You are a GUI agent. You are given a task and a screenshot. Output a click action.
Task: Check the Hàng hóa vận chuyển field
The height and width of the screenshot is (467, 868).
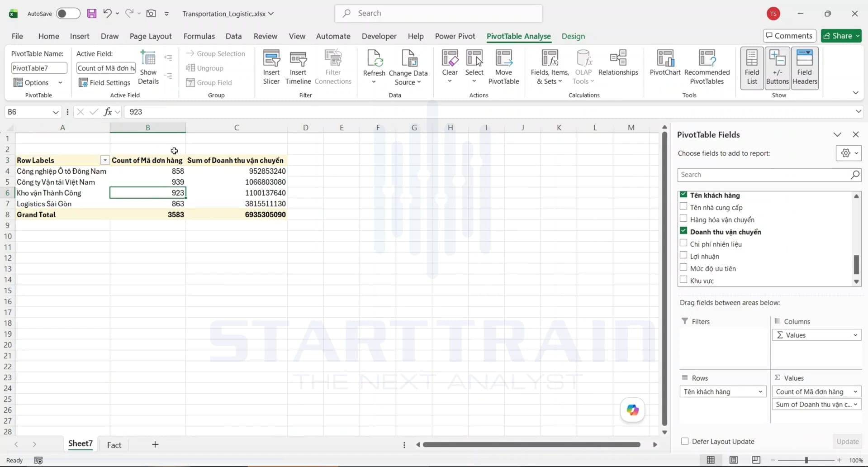tap(683, 219)
